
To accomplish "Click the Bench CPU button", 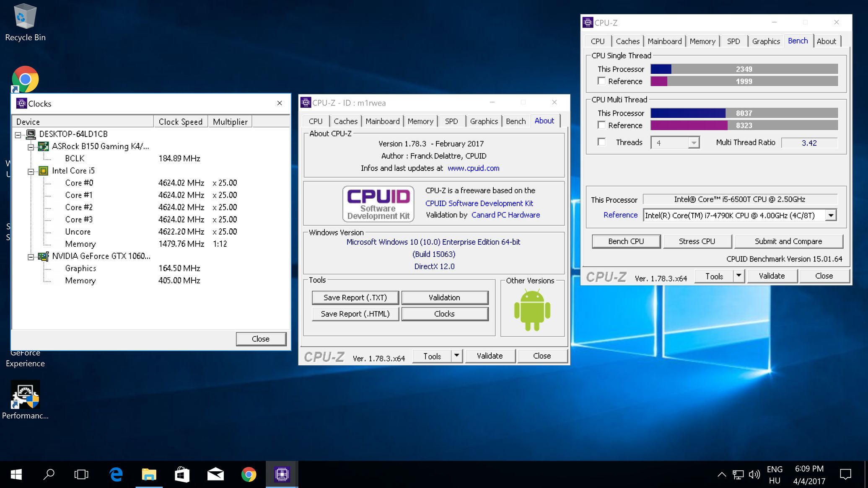I will point(626,241).
